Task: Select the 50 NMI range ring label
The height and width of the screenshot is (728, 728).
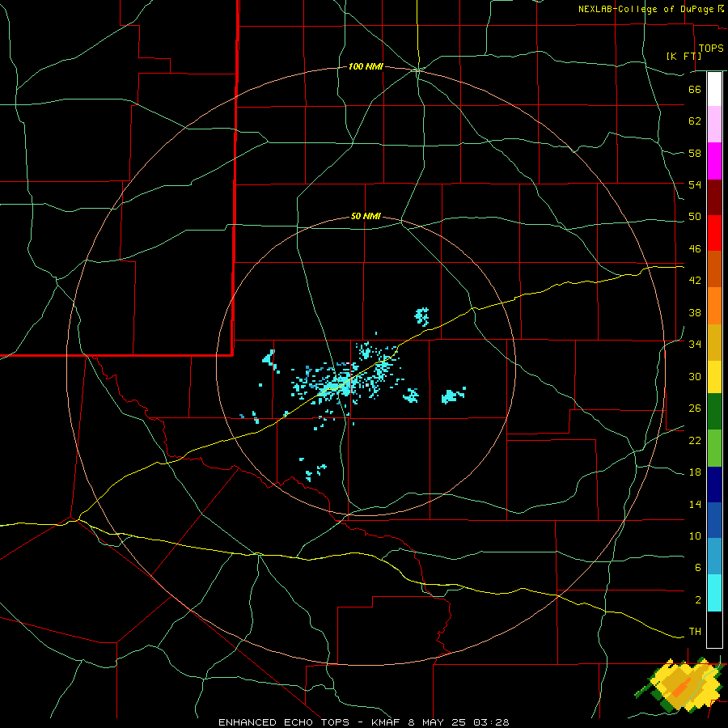Action: pyautogui.click(x=366, y=216)
